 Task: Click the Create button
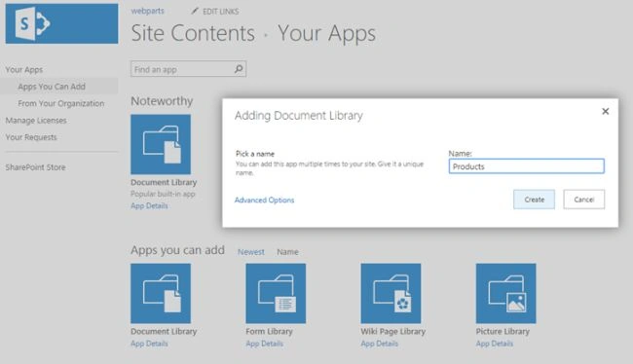(x=534, y=200)
